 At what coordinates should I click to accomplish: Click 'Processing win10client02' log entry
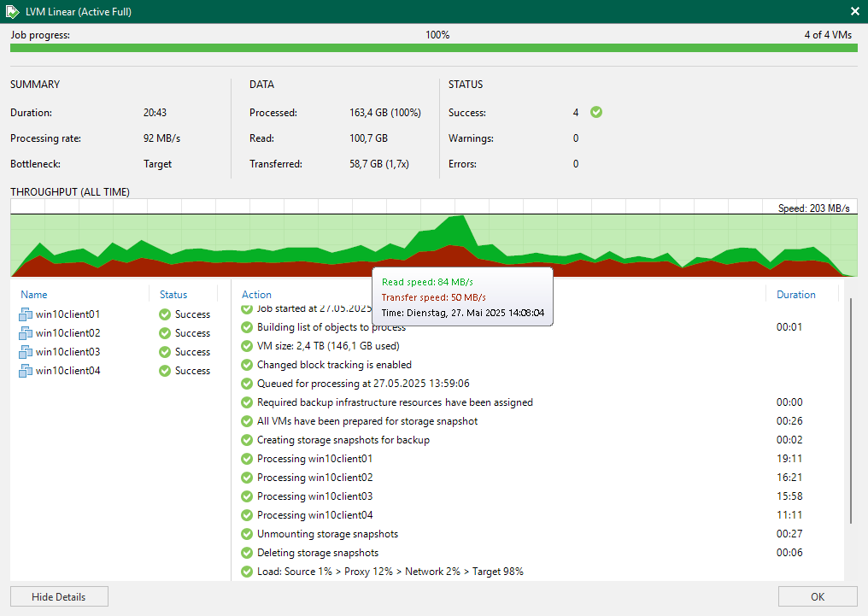point(314,478)
